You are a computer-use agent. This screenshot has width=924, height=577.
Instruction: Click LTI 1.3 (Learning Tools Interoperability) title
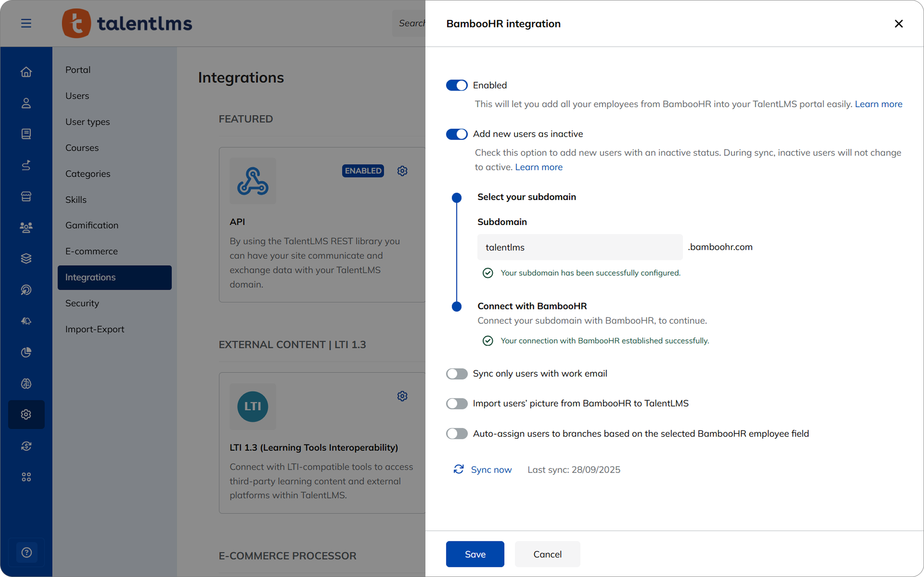tap(314, 447)
